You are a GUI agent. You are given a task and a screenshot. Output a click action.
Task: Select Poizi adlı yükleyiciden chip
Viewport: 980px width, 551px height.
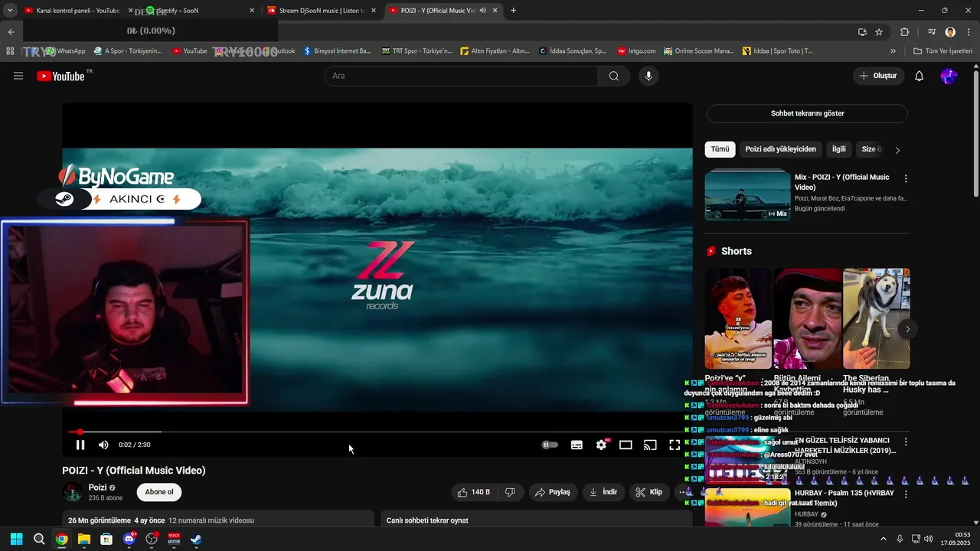click(780, 149)
